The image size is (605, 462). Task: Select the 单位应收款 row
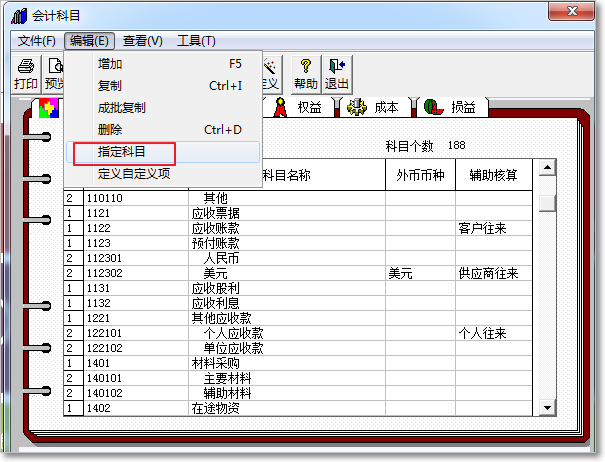tap(298, 348)
